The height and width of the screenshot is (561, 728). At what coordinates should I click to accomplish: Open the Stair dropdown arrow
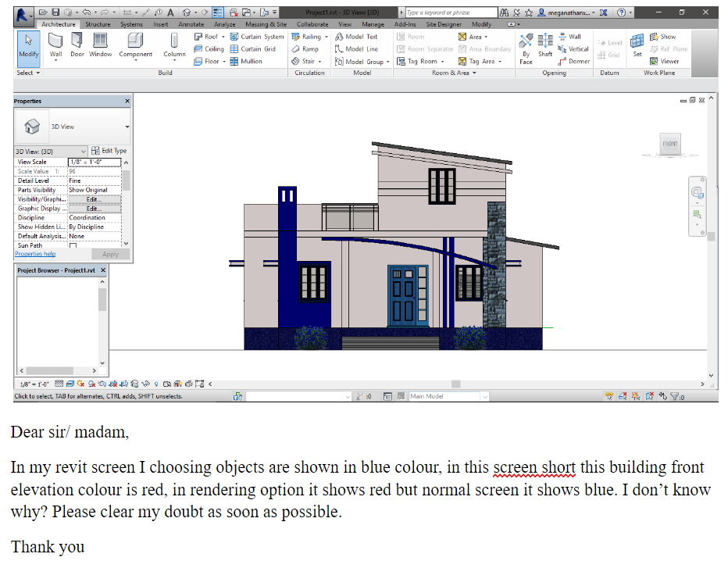pos(320,61)
